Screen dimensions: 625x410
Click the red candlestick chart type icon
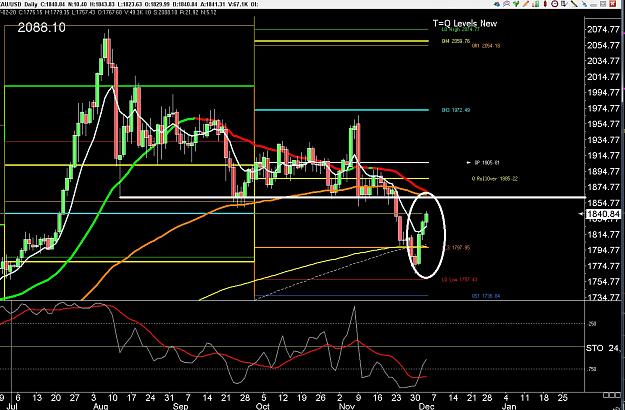(x=545, y=4)
